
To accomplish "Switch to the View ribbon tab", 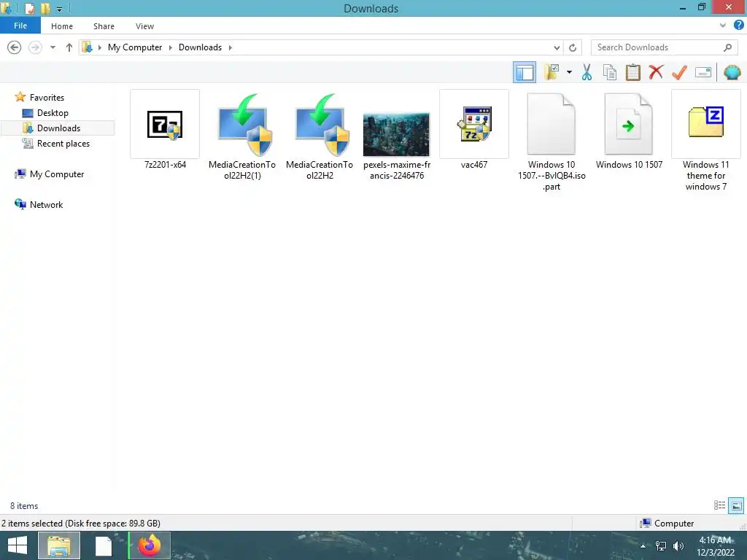I will pos(144,26).
